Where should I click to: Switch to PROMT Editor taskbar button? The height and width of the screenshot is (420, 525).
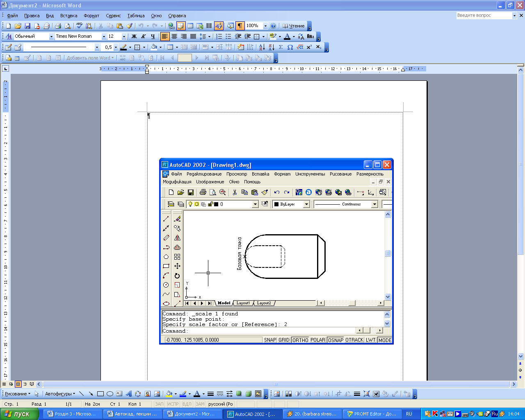coord(371,414)
